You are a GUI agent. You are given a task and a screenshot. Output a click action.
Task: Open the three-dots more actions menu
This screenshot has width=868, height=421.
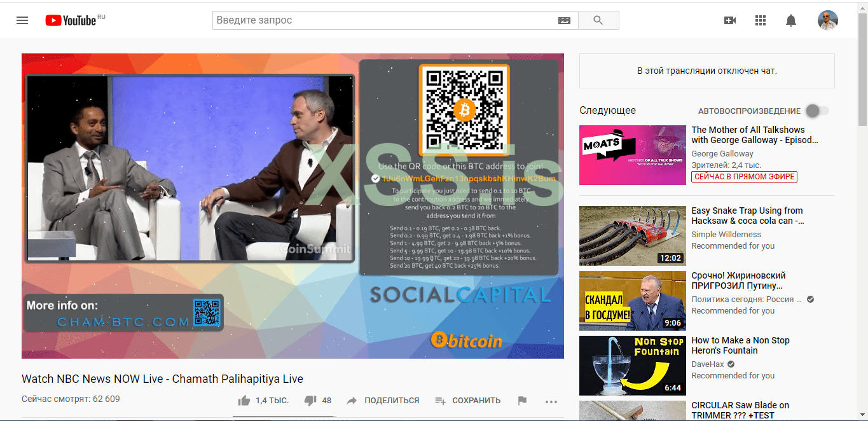(x=551, y=401)
